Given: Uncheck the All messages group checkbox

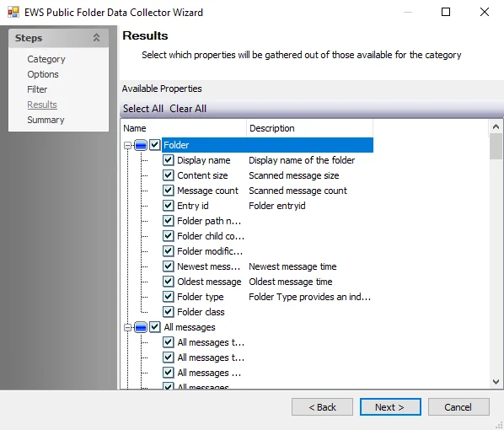Looking at the screenshot, I should point(155,327).
